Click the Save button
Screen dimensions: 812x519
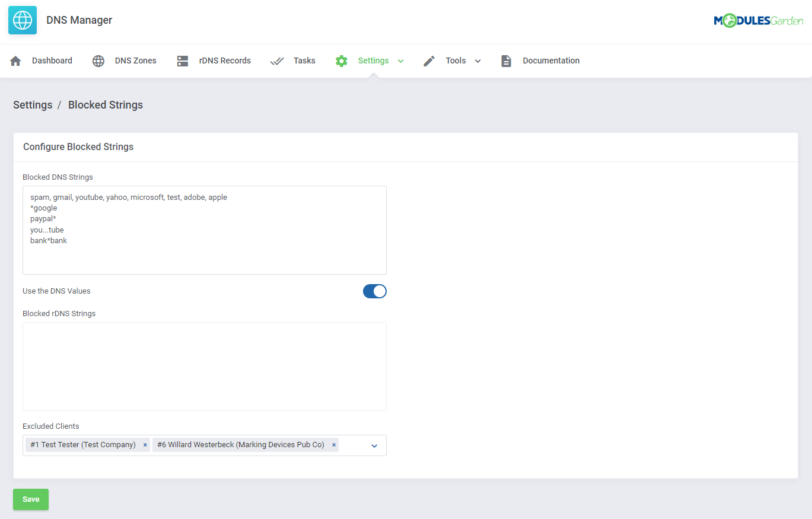point(30,499)
